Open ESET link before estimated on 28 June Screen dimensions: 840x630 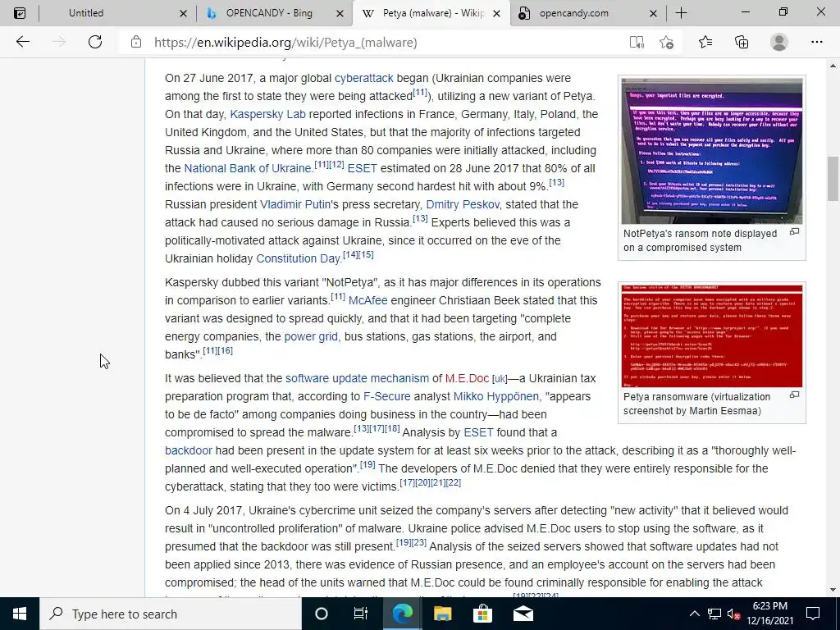[x=362, y=168]
